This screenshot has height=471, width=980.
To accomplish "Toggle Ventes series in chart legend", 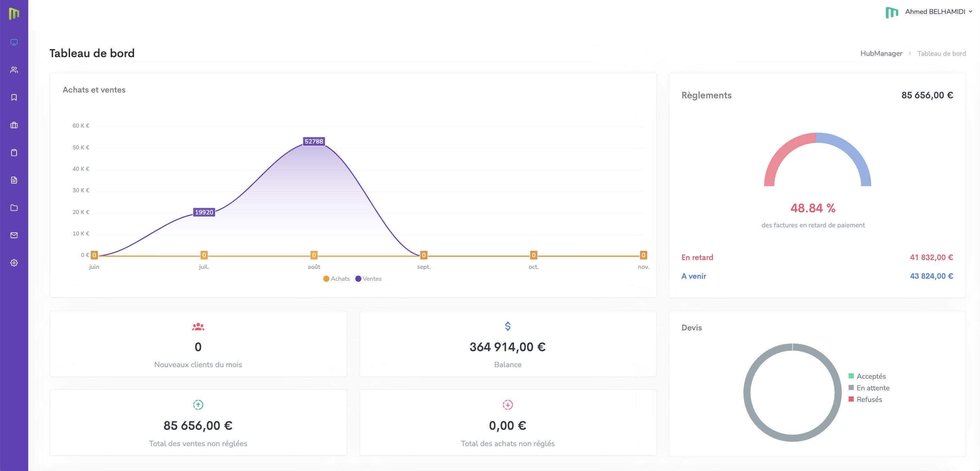I will coord(368,279).
